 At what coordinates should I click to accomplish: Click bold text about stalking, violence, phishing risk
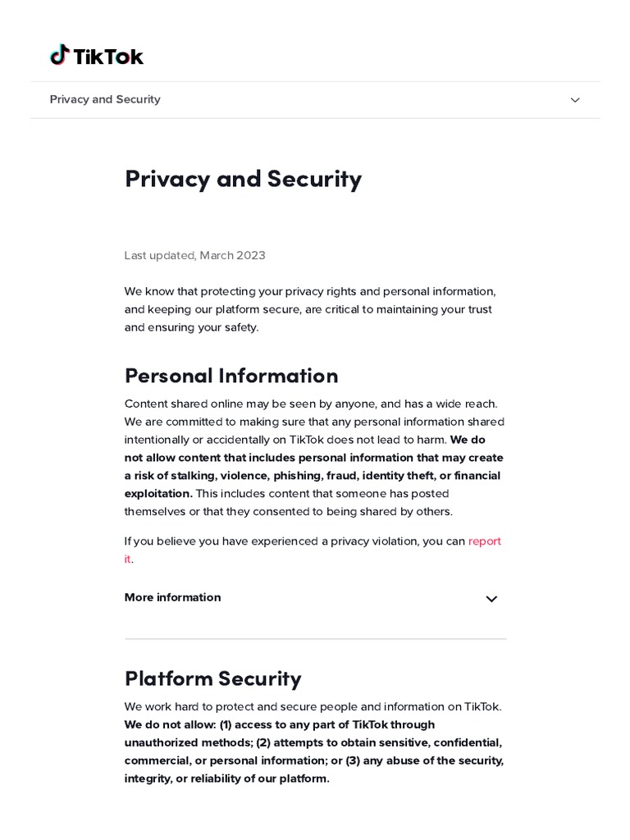point(312,476)
